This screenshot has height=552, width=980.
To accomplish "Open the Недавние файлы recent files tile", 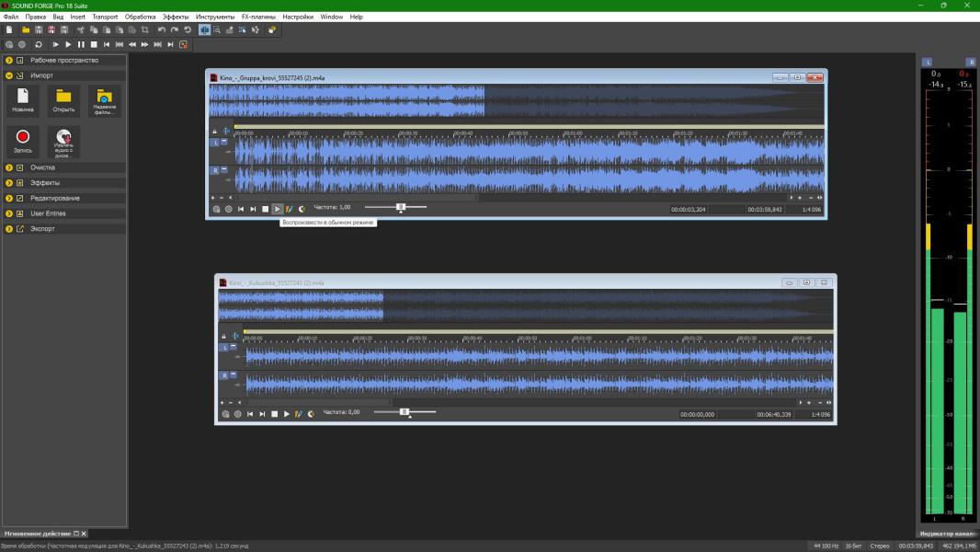I will [x=104, y=99].
